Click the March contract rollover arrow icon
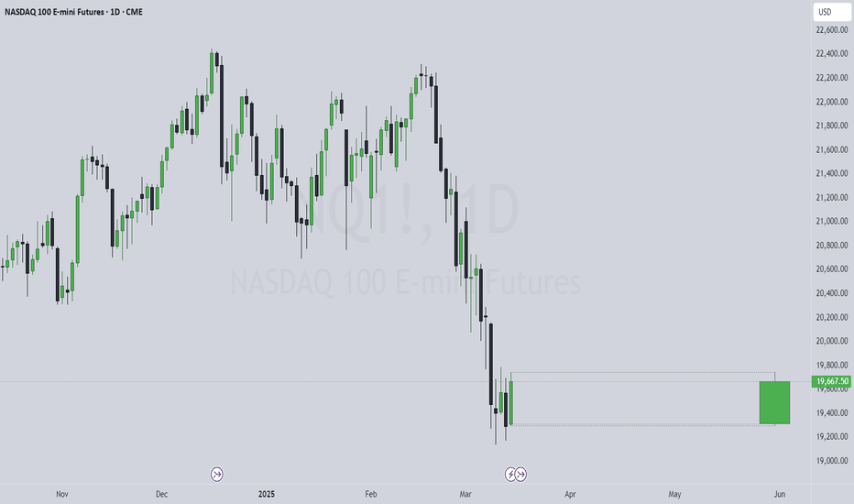 coord(521,474)
